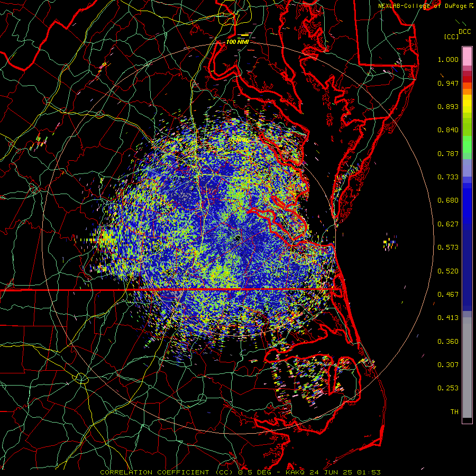Click the 0.253 scale value
Viewport: 476px width, 476px height.
click(448, 388)
